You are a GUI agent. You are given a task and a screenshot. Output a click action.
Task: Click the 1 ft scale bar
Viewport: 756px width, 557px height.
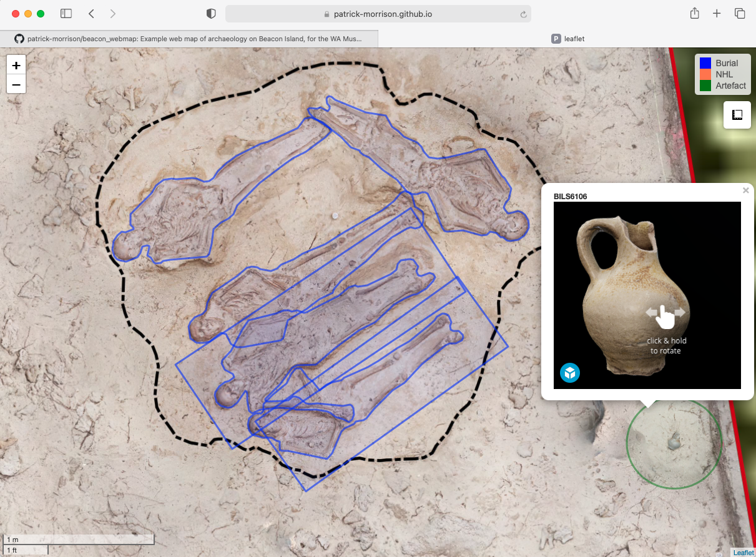(x=26, y=550)
